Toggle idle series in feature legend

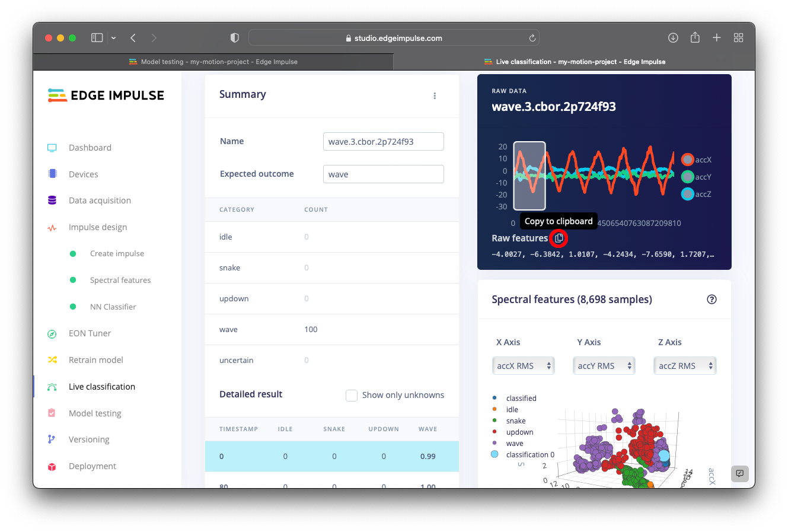click(505, 409)
